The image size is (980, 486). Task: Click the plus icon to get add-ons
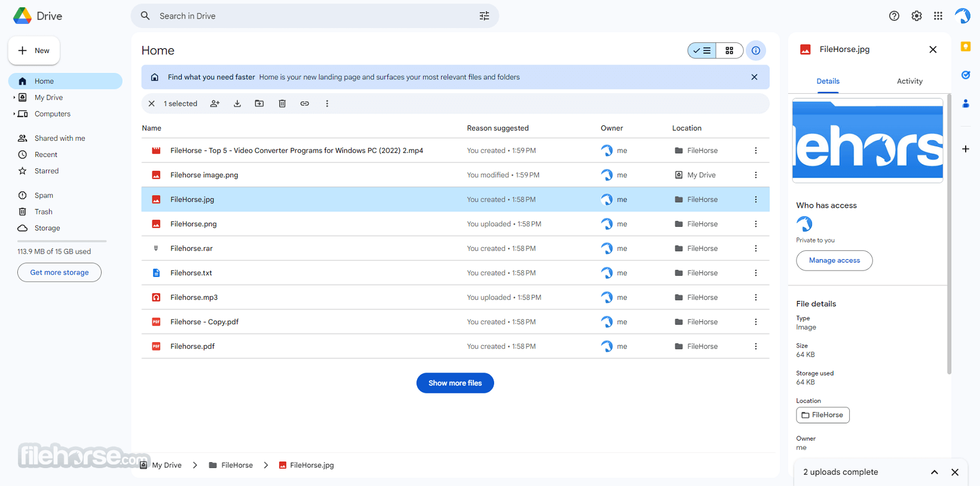tap(966, 149)
